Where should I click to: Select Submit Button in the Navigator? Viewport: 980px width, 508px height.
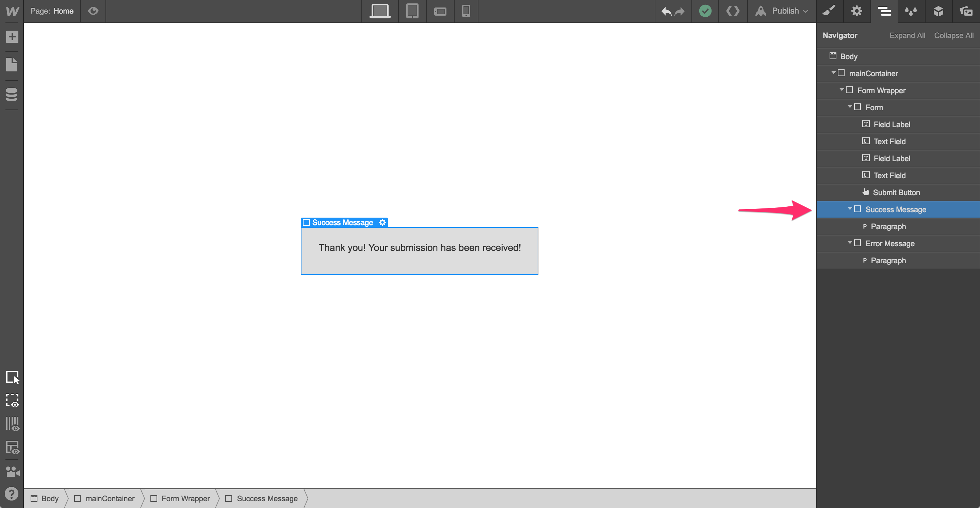click(x=898, y=192)
